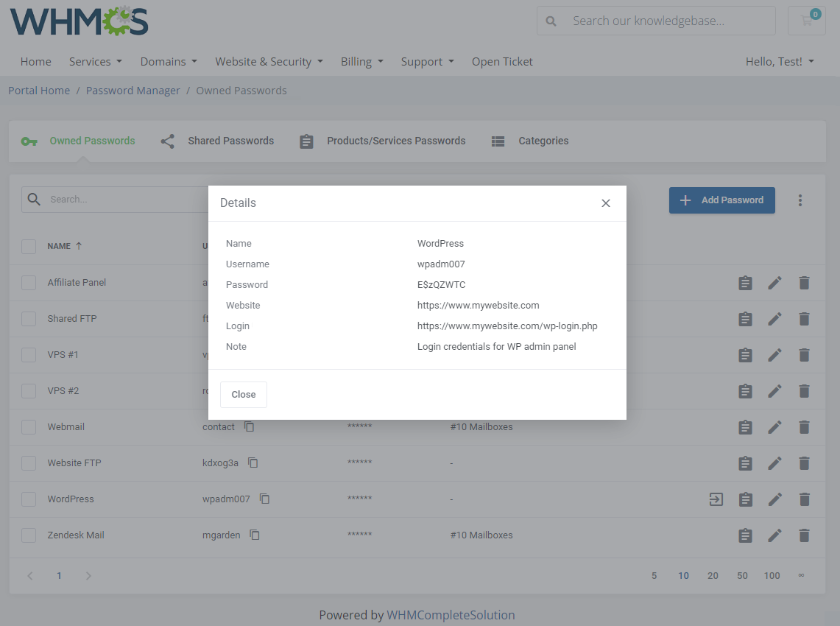
Task: Edit the WordPress entry
Action: (774, 499)
